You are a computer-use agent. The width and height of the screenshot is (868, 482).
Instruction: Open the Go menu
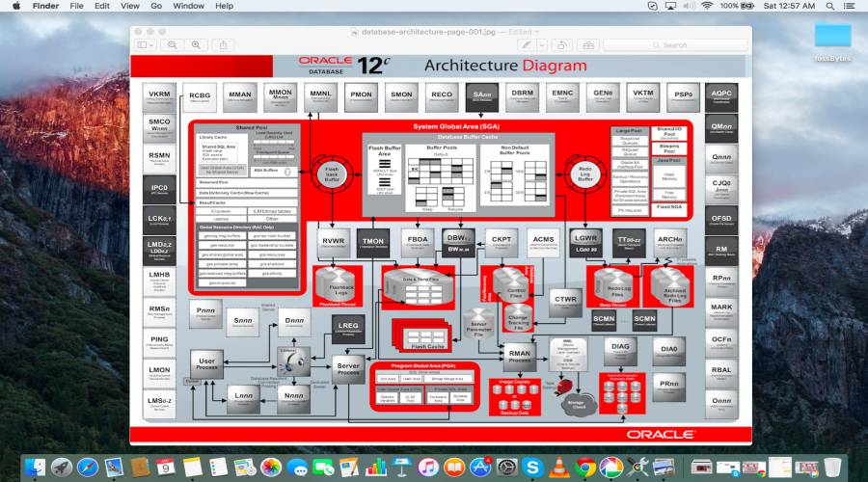[156, 6]
